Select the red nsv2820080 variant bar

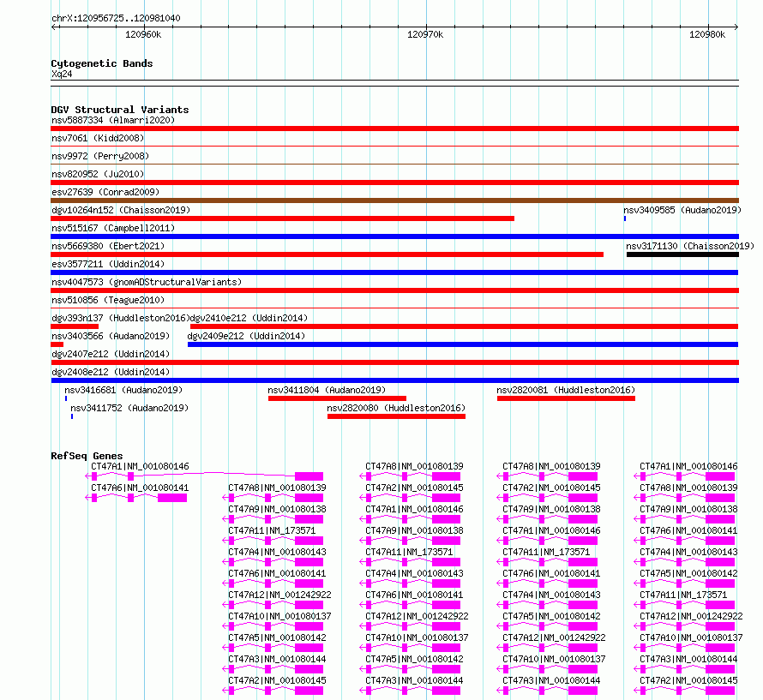click(397, 416)
